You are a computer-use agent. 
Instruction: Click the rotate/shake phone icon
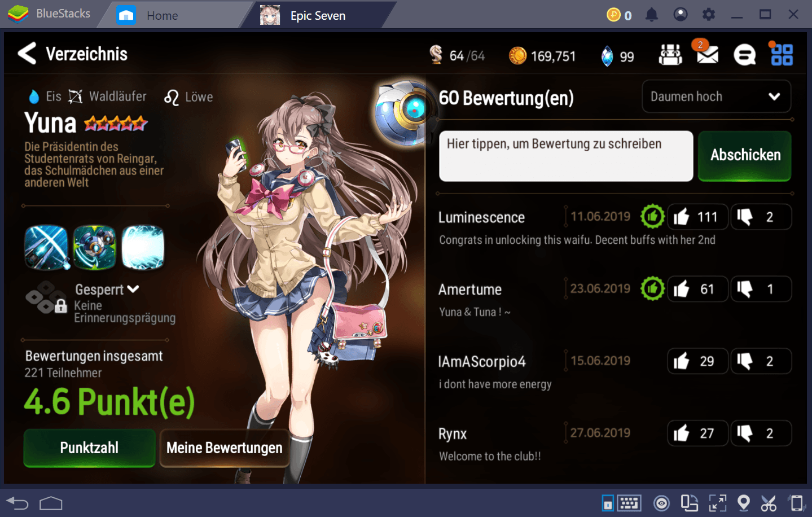[796, 503]
